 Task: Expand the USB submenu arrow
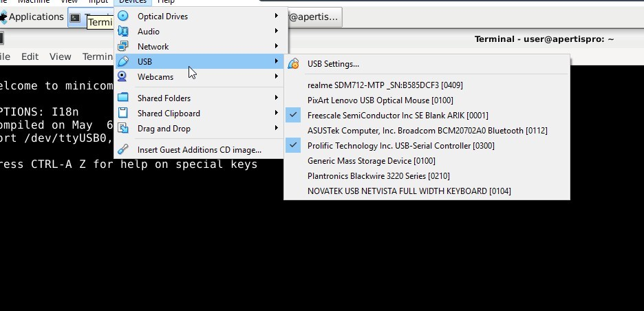277,61
